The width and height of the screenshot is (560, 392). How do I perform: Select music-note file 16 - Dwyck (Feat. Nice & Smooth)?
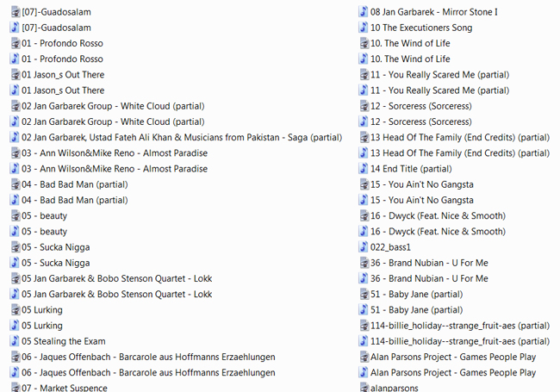tap(432, 232)
